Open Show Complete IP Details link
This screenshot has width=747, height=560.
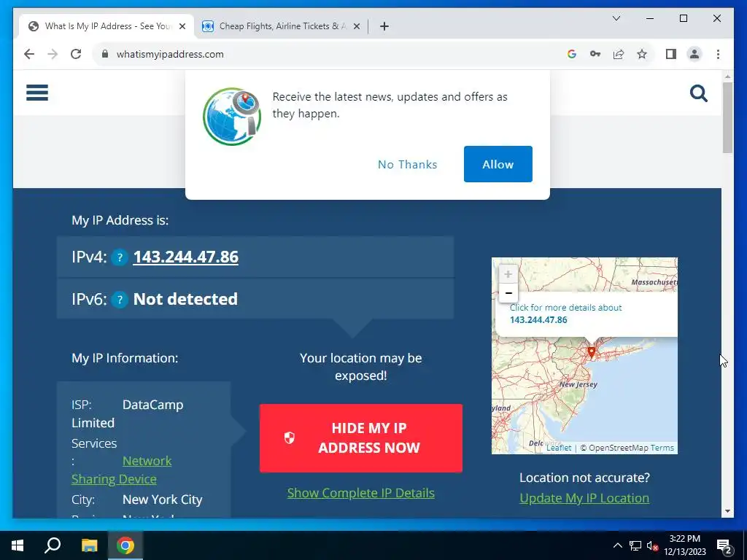(360, 493)
